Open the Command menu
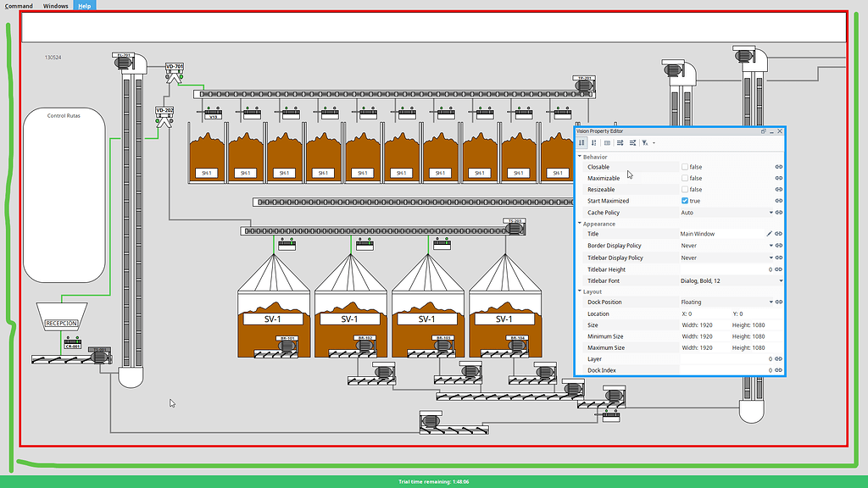The image size is (868, 488). 17,5
